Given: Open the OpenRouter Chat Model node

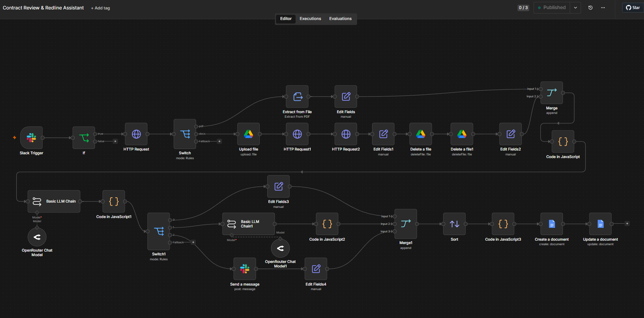Looking at the screenshot, I should (37, 237).
